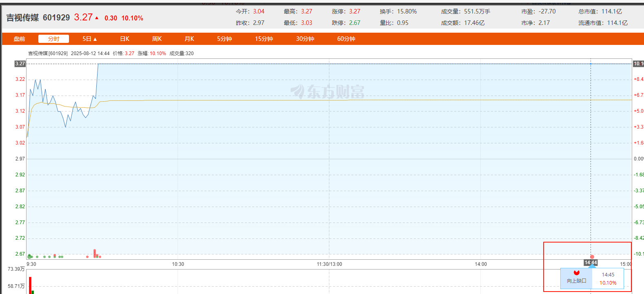
Task: Click the 10:30 time axis label
Action: [178, 264]
